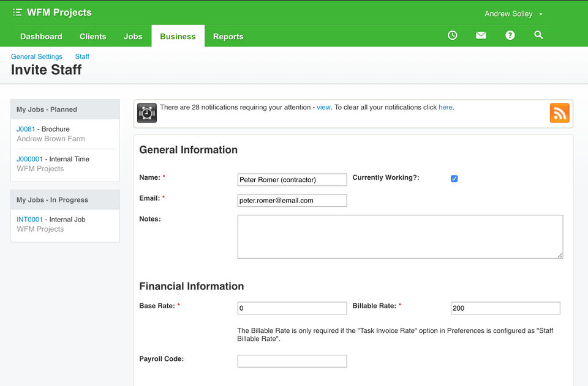Open the WFM Projects menu list icon
Viewport: 588px width, 386px height.
(x=17, y=12)
